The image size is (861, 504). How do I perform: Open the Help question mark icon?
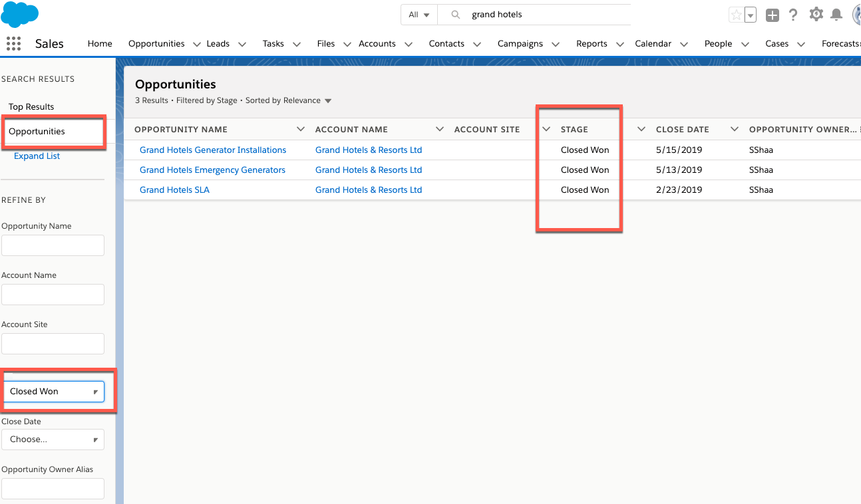click(x=793, y=15)
